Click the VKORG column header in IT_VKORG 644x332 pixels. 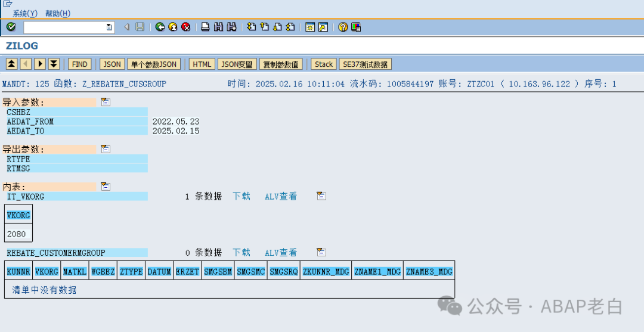pos(19,215)
